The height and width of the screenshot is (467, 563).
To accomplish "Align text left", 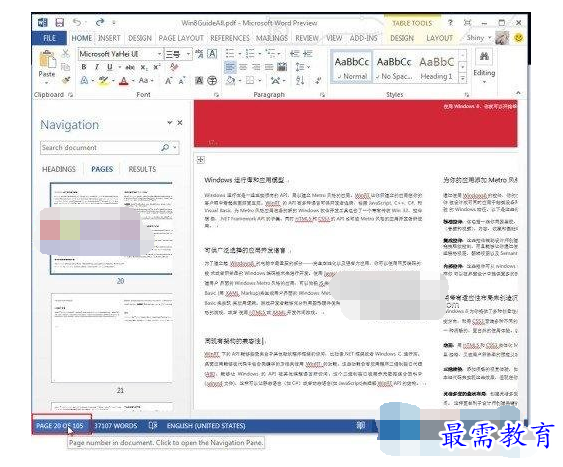I will (x=230, y=67).
